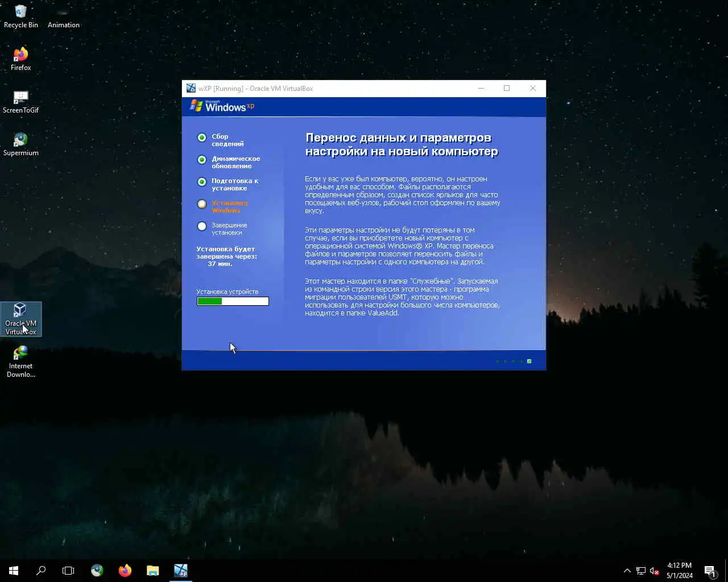
Task: Click the muted volume tray icon
Action: click(655, 571)
